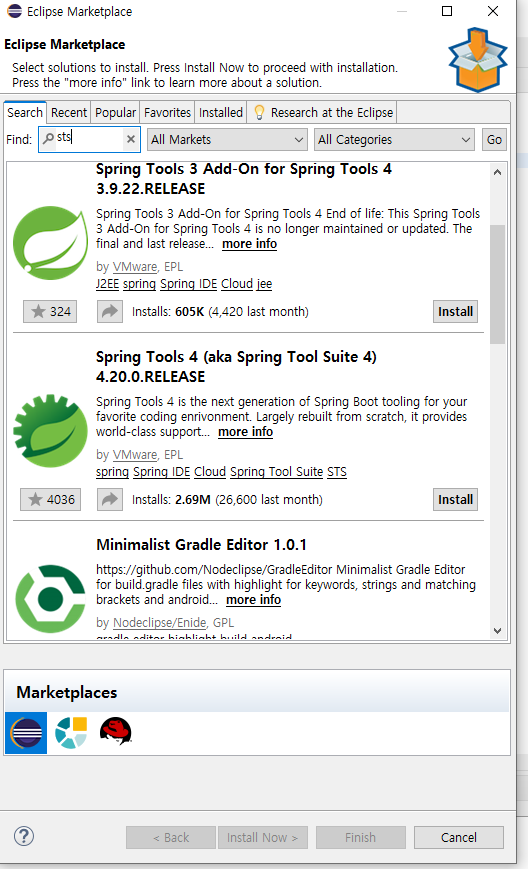Share Spring Tools 3 Add-On entry

pos(110,311)
